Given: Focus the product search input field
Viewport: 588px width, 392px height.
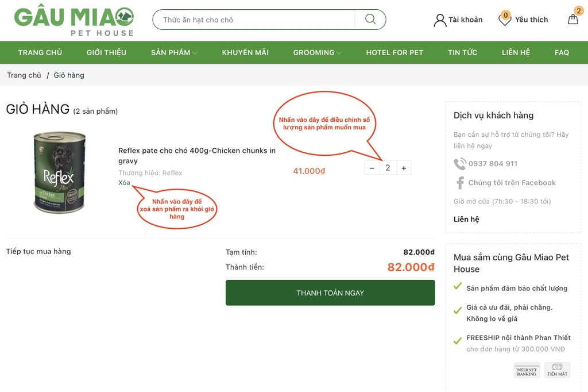Looking at the screenshot, I should (x=253, y=20).
